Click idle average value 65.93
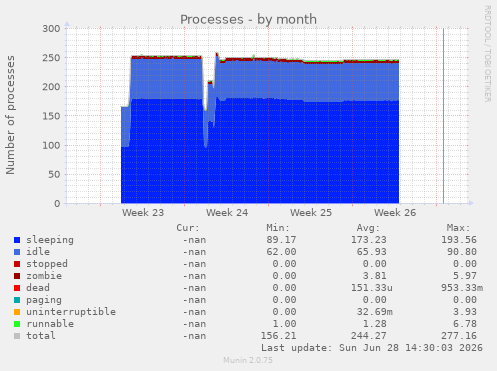This screenshot has height=371, width=497. coord(372,252)
